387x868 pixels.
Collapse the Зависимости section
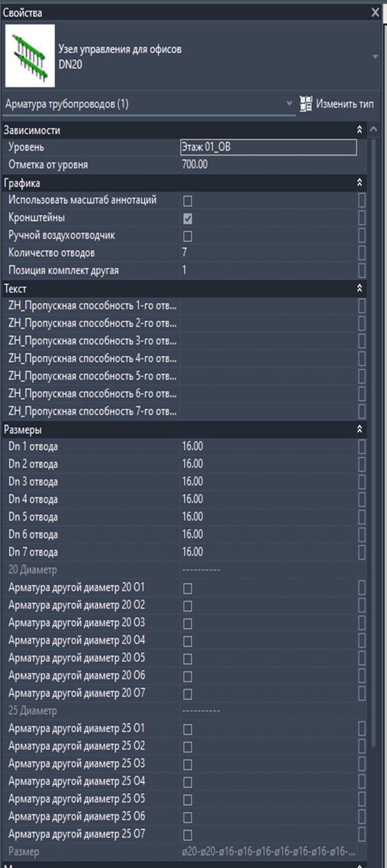coord(359,130)
